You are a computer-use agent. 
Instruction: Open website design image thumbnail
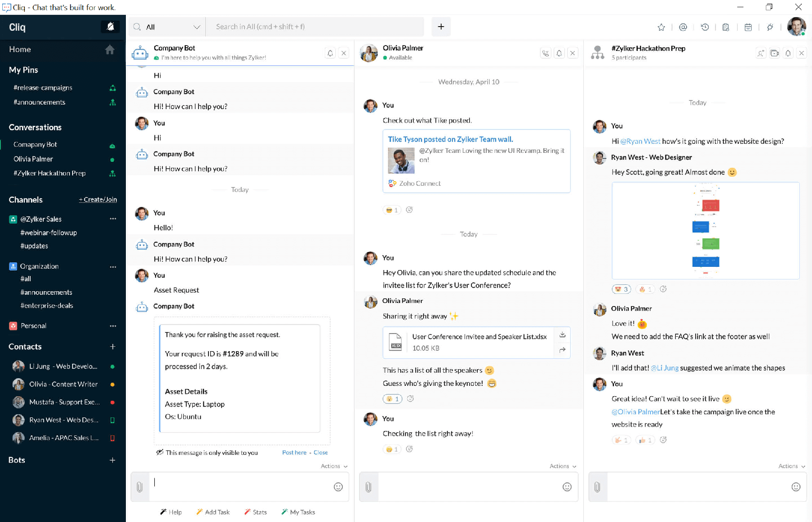[706, 230]
